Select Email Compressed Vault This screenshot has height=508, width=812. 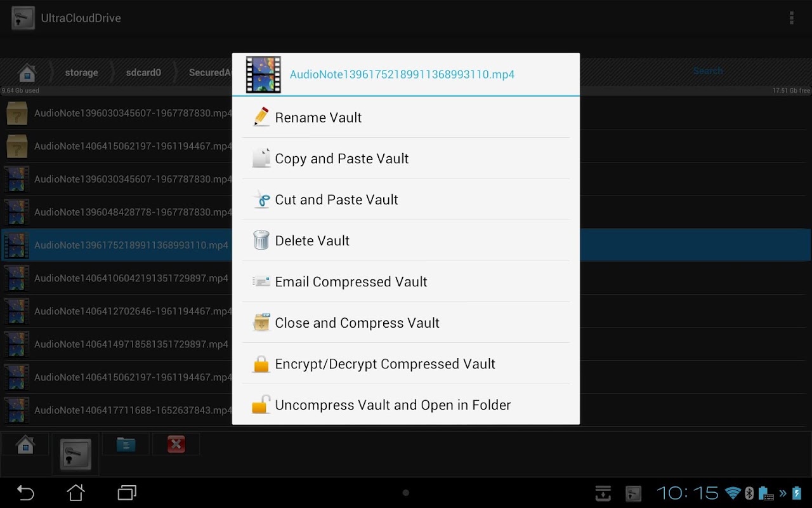pyautogui.click(x=406, y=282)
